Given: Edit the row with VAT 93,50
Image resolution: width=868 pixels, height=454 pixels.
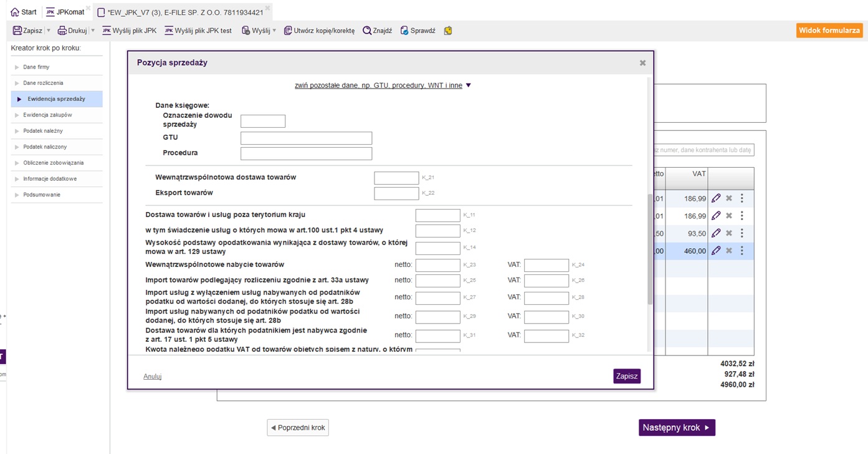Looking at the screenshot, I should coord(716,233).
